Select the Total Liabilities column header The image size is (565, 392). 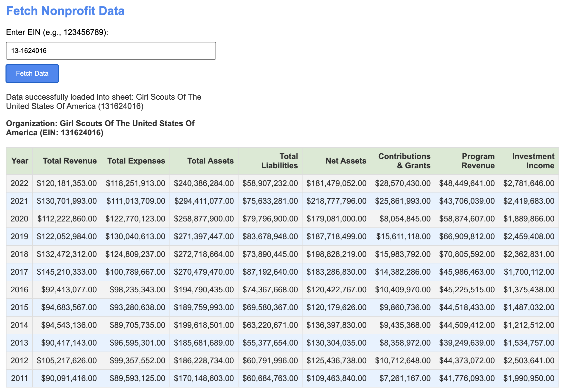click(x=270, y=161)
